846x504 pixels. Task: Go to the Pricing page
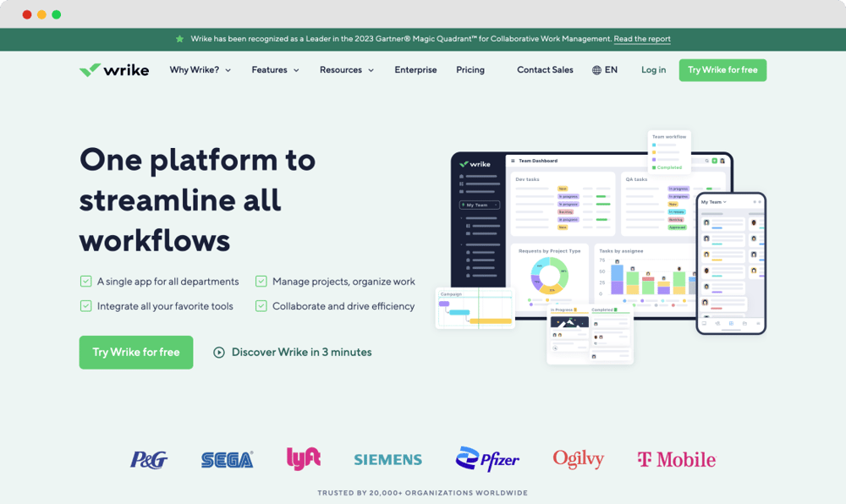click(470, 70)
